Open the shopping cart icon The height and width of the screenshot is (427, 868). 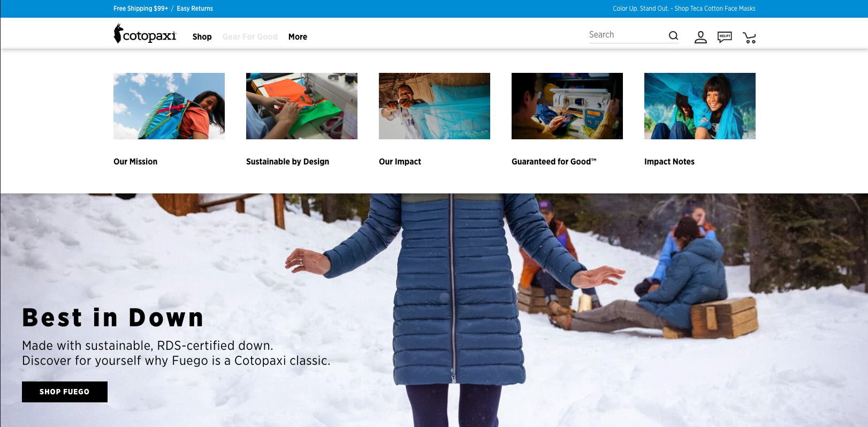pos(749,38)
